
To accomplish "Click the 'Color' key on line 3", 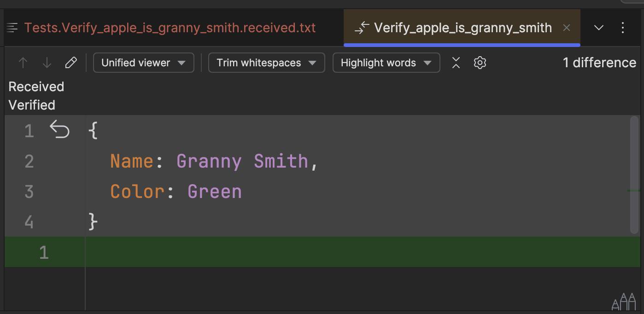I will [x=137, y=192].
